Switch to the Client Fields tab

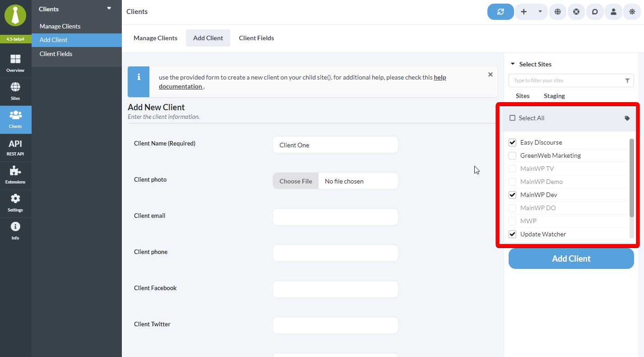tap(256, 38)
